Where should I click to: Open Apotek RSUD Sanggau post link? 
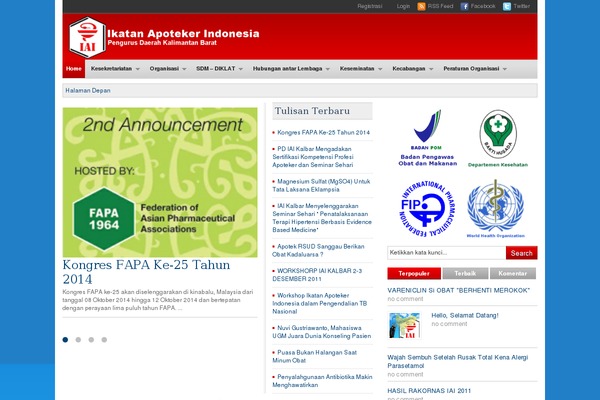click(318, 250)
